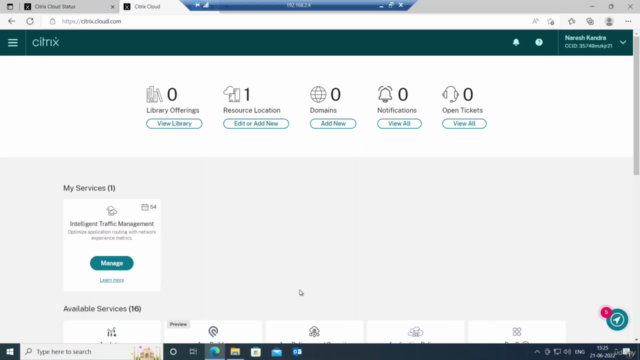Click the Edit or Add New button
The height and width of the screenshot is (360, 640).
click(256, 124)
